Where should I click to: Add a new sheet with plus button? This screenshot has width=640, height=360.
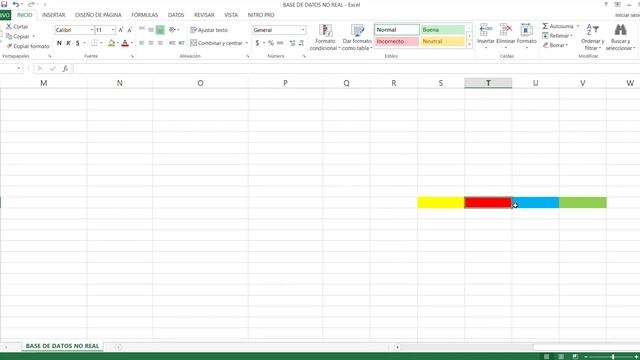tap(118, 347)
